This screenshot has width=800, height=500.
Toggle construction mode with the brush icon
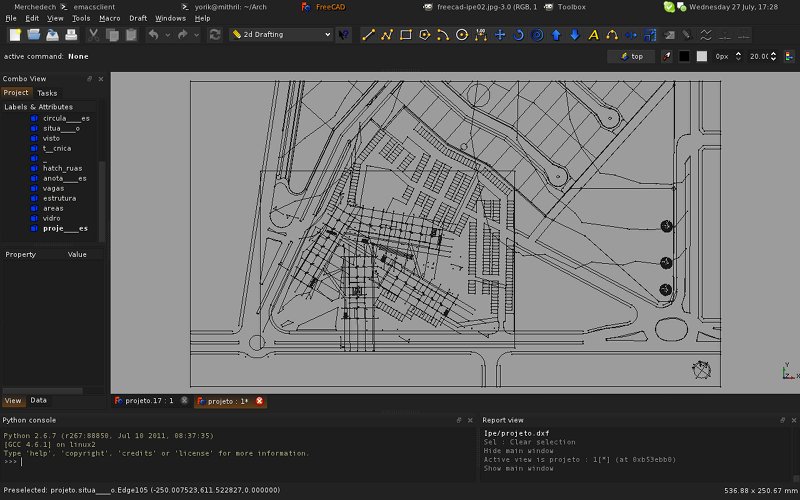[x=666, y=56]
